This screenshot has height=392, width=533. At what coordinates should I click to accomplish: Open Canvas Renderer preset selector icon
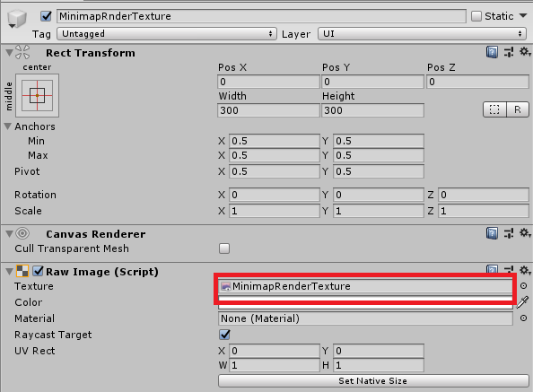tap(509, 233)
